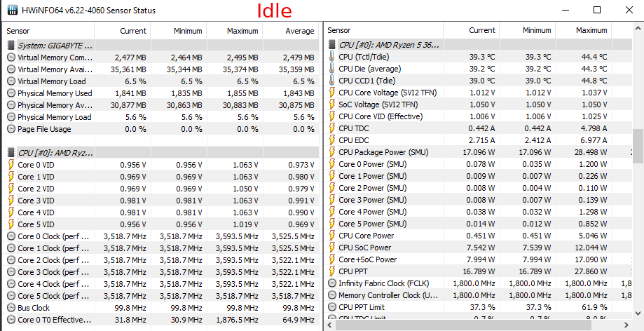Click the lightning icon beside Core 5 VID
The image size is (644, 331).
pyautogui.click(x=11, y=224)
